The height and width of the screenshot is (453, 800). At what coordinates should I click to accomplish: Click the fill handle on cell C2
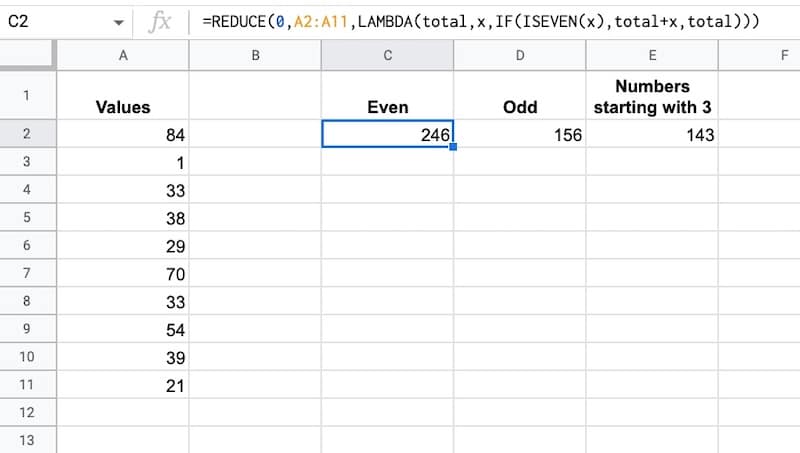[453, 147]
